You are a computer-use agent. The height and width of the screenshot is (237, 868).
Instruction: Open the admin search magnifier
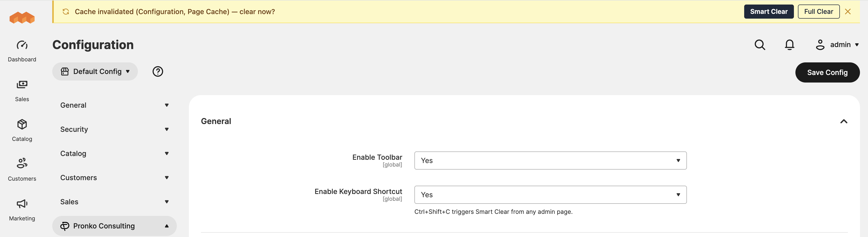tap(760, 45)
